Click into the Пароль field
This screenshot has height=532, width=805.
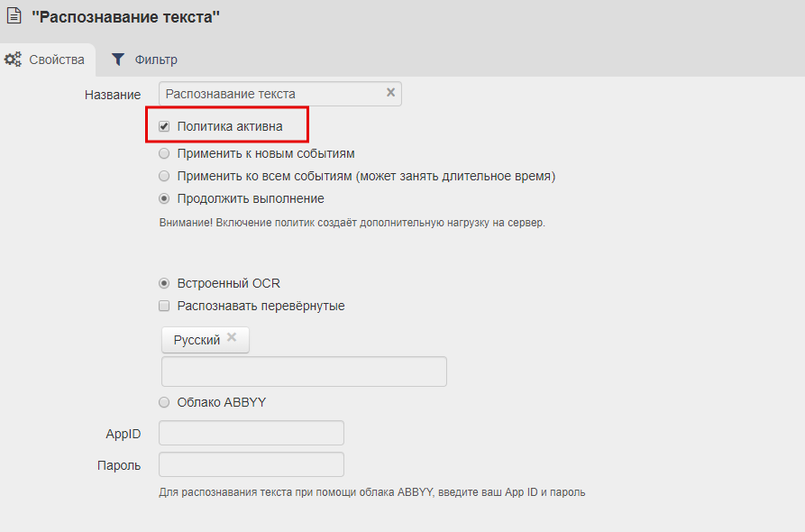[x=251, y=464]
